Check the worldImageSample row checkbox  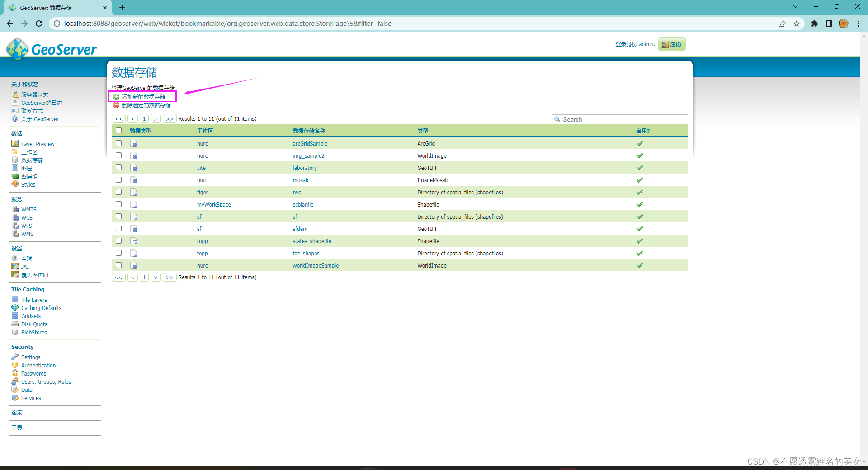(118, 265)
